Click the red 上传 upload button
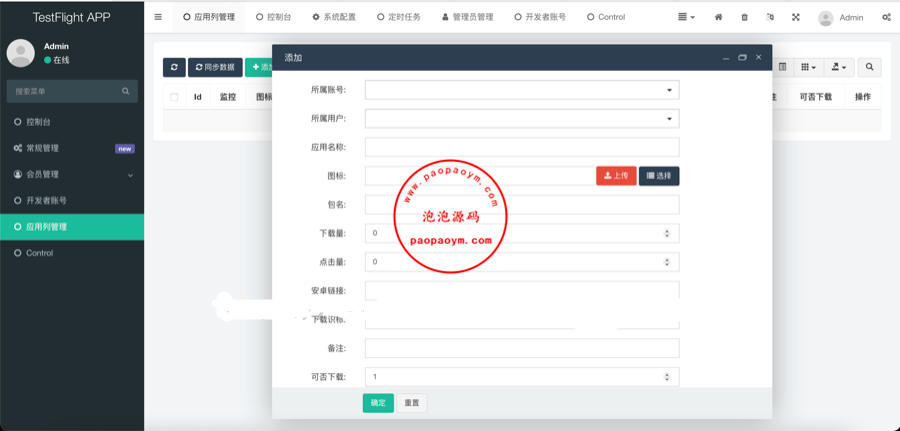Viewport: 900px width, 431px height. click(x=616, y=176)
